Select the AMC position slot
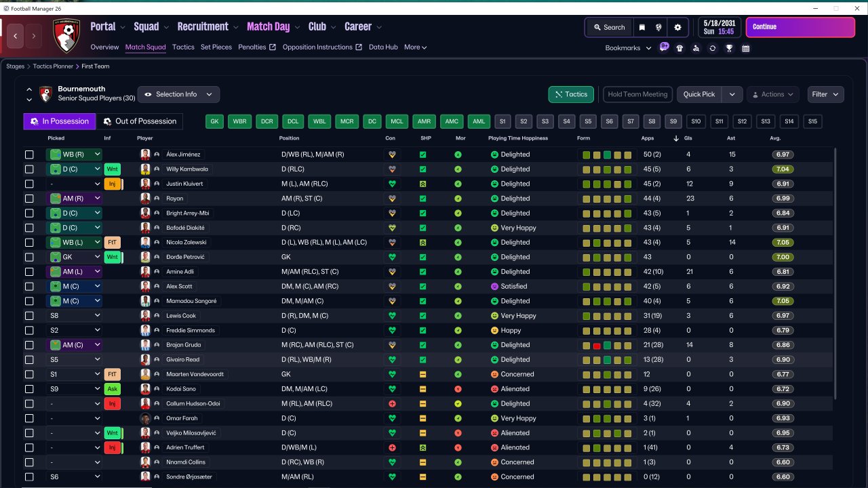The height and width of the screenshot is (488, 868). tap(450, 121)
